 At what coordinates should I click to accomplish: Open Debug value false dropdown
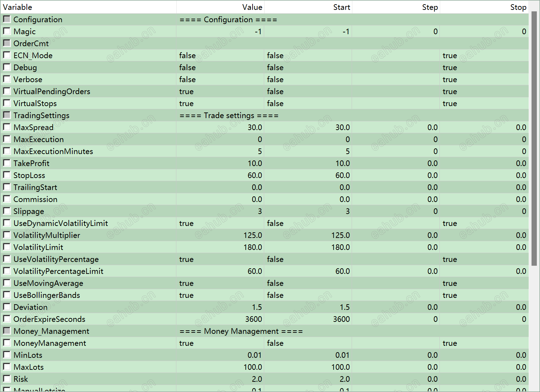[220, 67]
